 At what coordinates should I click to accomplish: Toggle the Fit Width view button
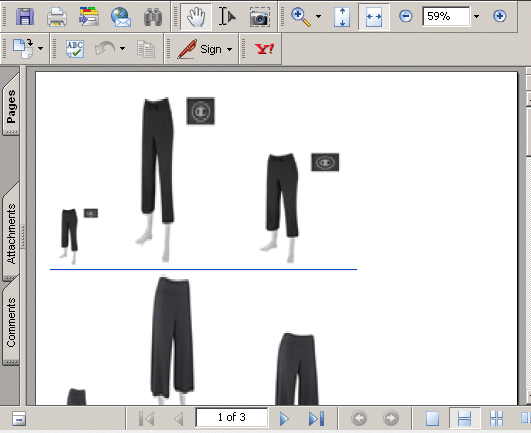(374, 17)
